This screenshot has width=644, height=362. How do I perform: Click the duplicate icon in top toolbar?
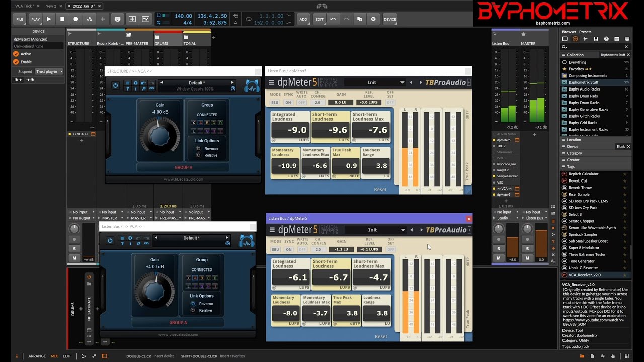(360, 19)
